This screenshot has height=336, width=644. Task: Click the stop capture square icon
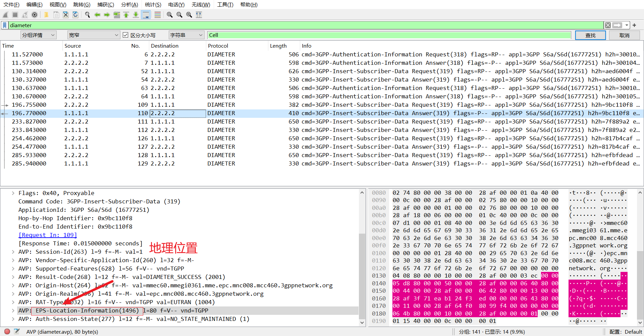pos(15,15)
